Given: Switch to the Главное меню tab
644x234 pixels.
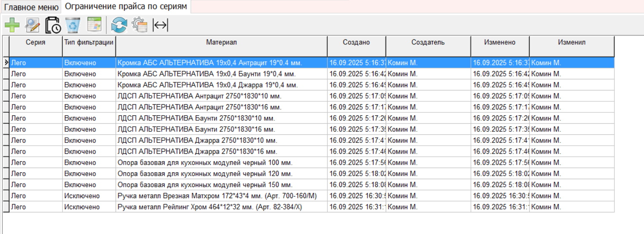Looking at the screenshot, I should [x=31, y=7].
